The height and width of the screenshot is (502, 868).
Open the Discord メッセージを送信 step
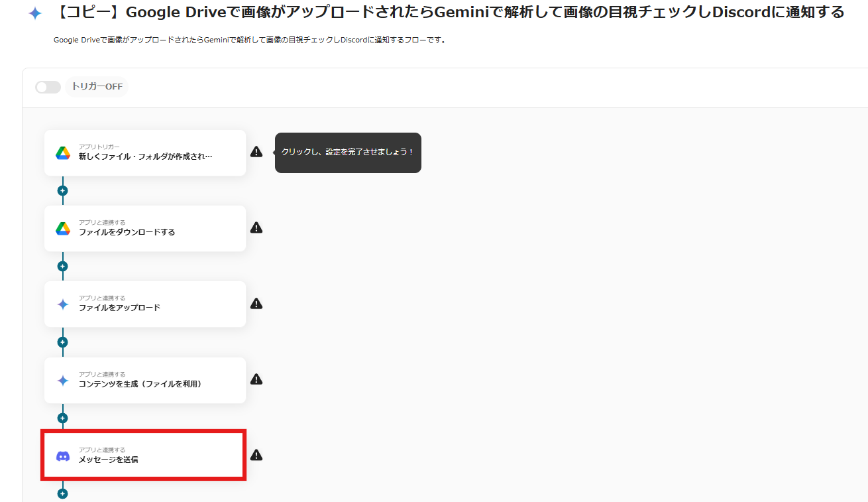point(144,455)
